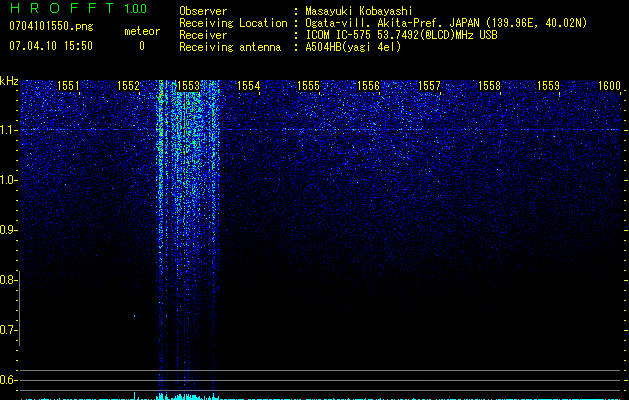The image size is (629, 400).
Task: Click the 0.9 kHz frequency label
Action: (7, 230)
